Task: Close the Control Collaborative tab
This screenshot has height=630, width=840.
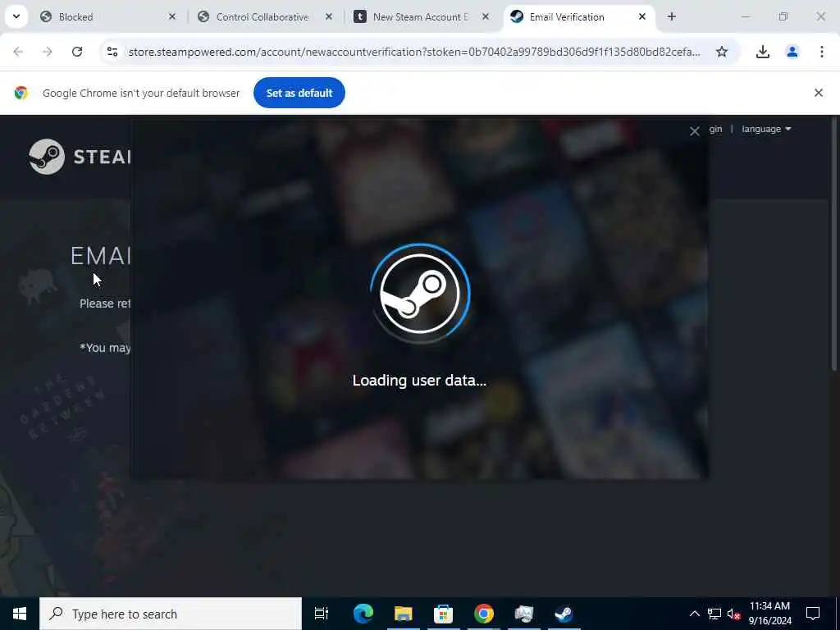Action: click(329, 16)
